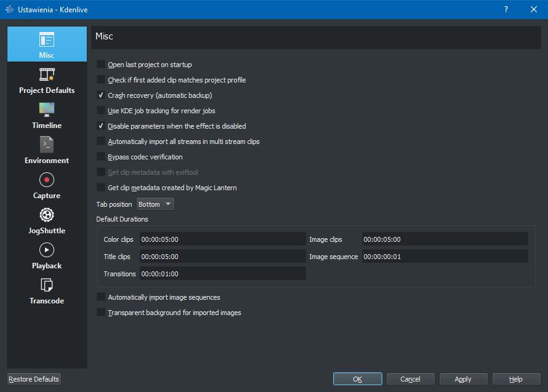Select the Timeline monitor icon
The height and width of the screenshot is (392, 548).
[47, 110]
